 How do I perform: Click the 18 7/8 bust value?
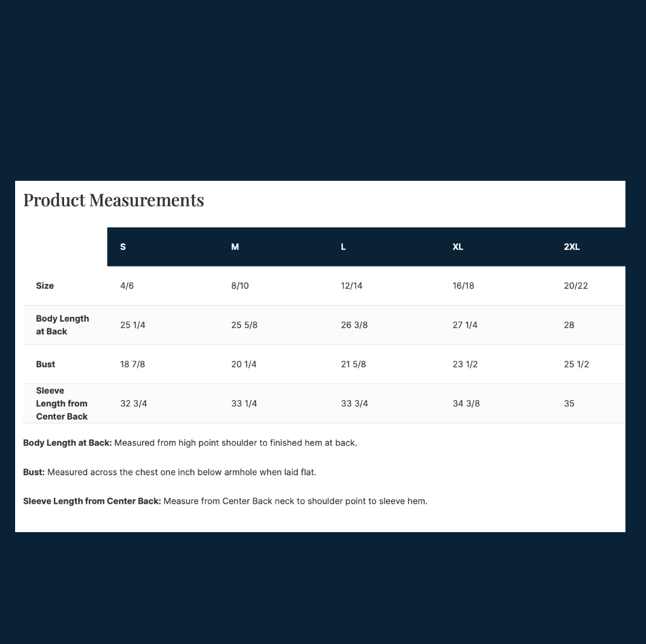[133, 364]
